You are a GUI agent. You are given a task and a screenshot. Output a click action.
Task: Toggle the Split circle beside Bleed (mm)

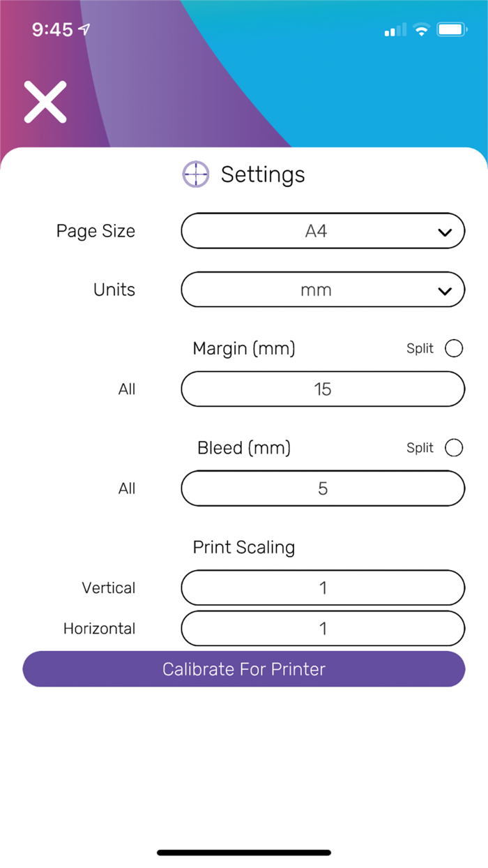click(454, 447)
